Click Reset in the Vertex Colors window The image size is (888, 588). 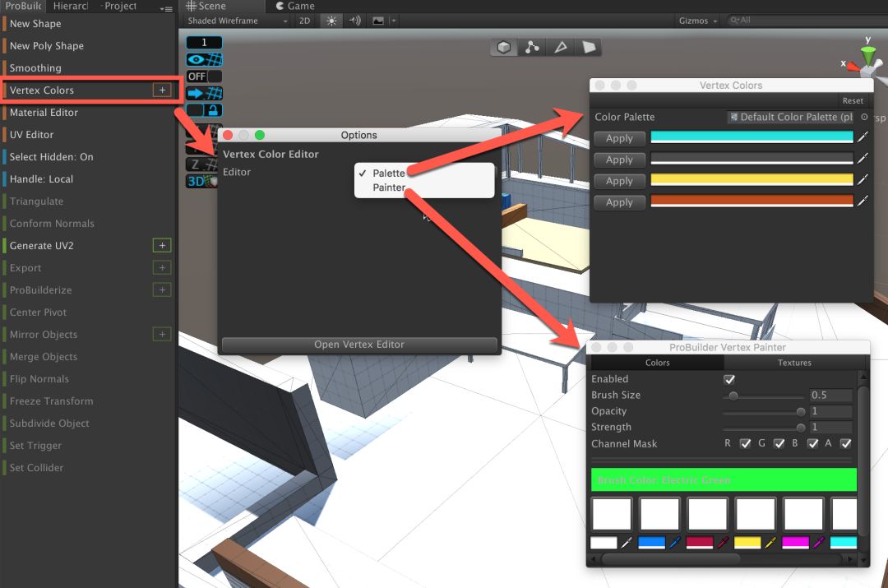(853, 100)
